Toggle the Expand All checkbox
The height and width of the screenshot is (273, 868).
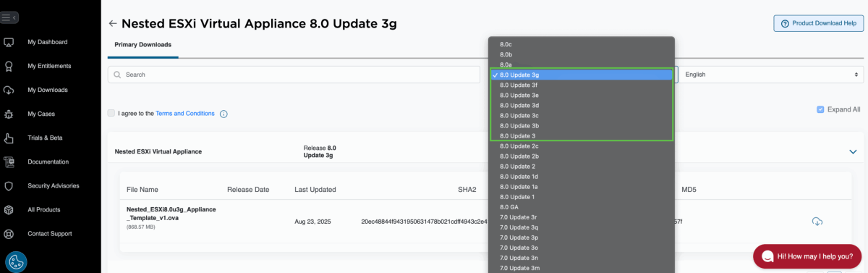(x=820, y=109)
